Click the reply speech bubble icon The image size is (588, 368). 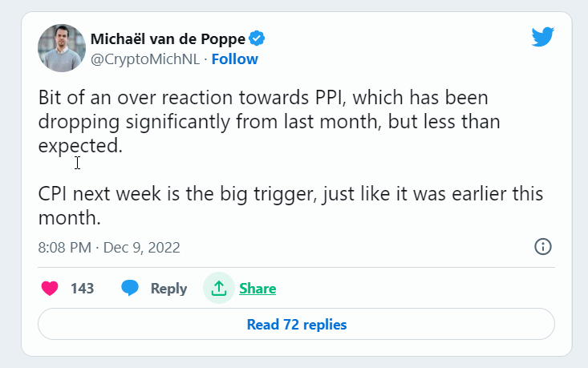(x=130, y=288)
